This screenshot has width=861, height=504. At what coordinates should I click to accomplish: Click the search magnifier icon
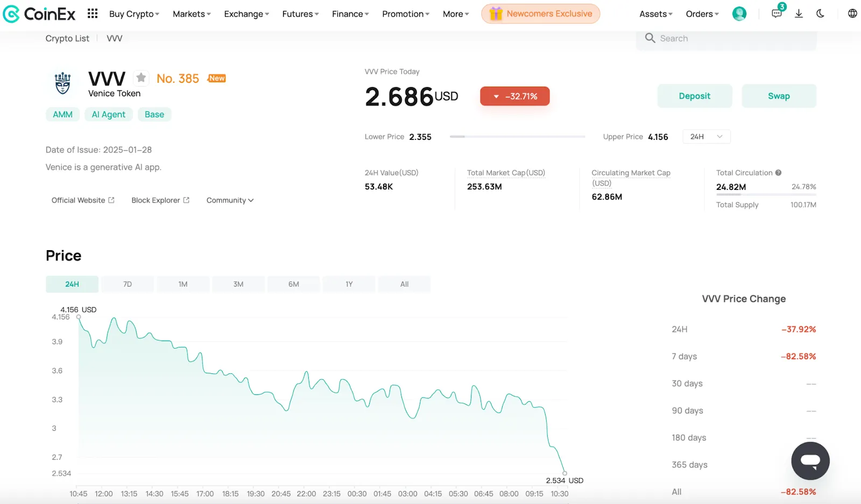click(650, 38)
